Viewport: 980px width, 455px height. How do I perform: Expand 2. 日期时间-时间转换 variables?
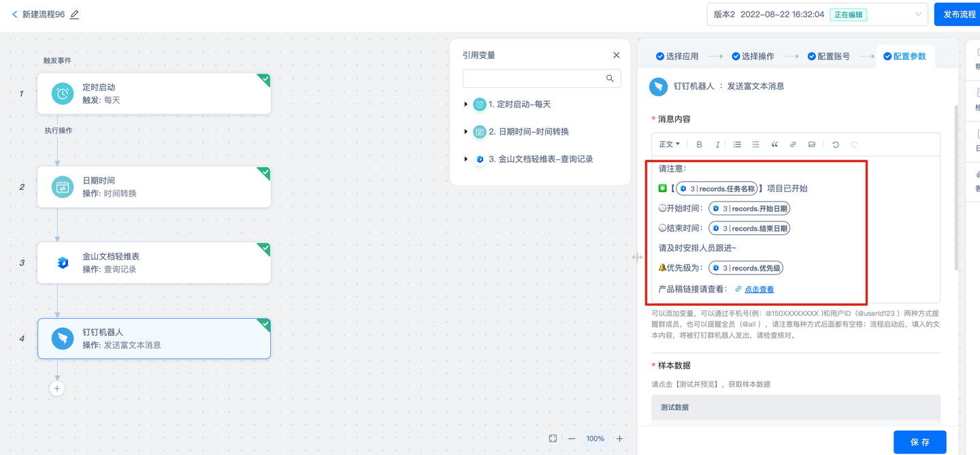(466, 131)
